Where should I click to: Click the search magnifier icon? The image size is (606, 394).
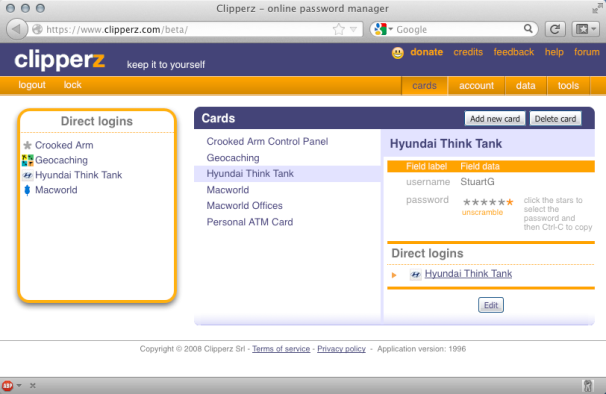[528, 29]
